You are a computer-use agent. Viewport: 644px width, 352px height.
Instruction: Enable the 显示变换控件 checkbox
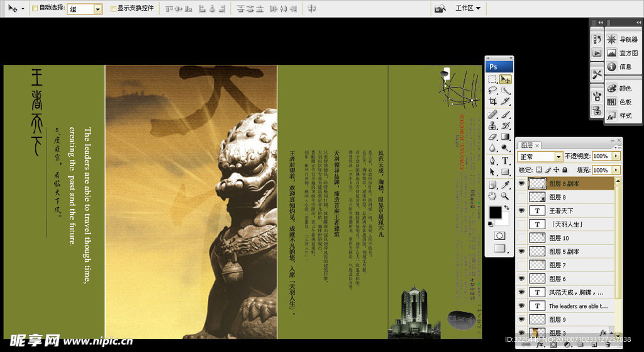113,9
